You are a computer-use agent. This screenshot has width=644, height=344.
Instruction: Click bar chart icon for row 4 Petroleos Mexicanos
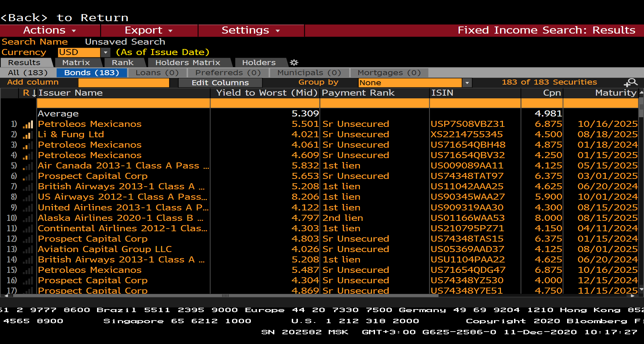click(28, 156)
